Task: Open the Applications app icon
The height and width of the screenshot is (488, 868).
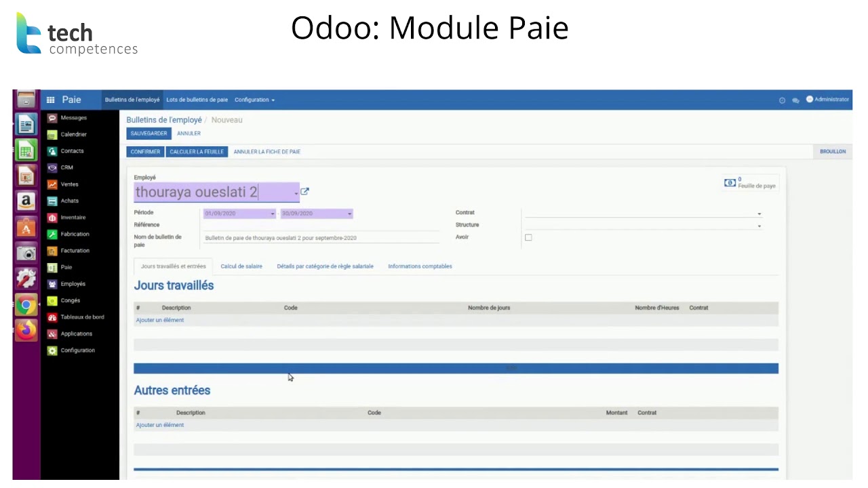Action: tap(52, 333)
